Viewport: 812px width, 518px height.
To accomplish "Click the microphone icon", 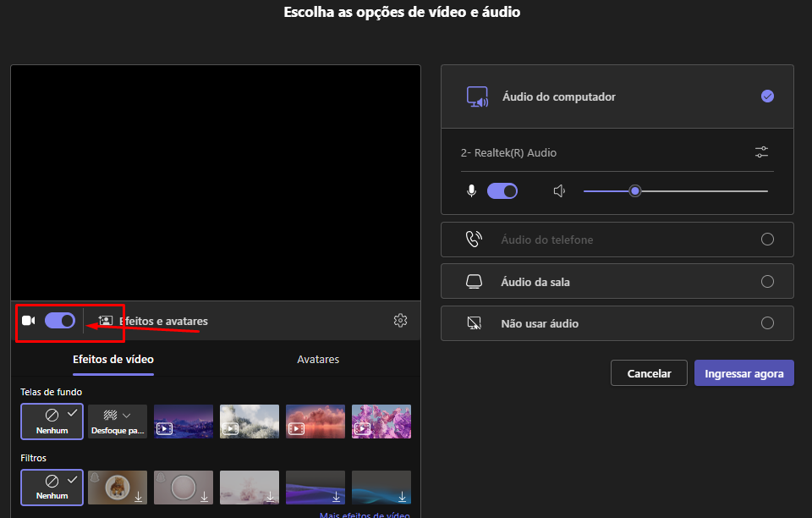I will (472, 191).
